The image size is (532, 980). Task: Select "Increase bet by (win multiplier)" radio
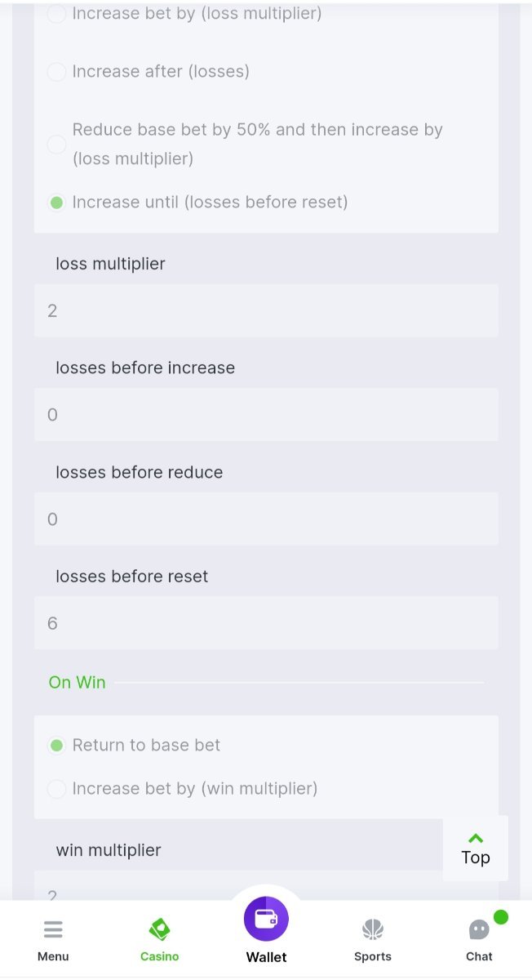click(56, 789)
